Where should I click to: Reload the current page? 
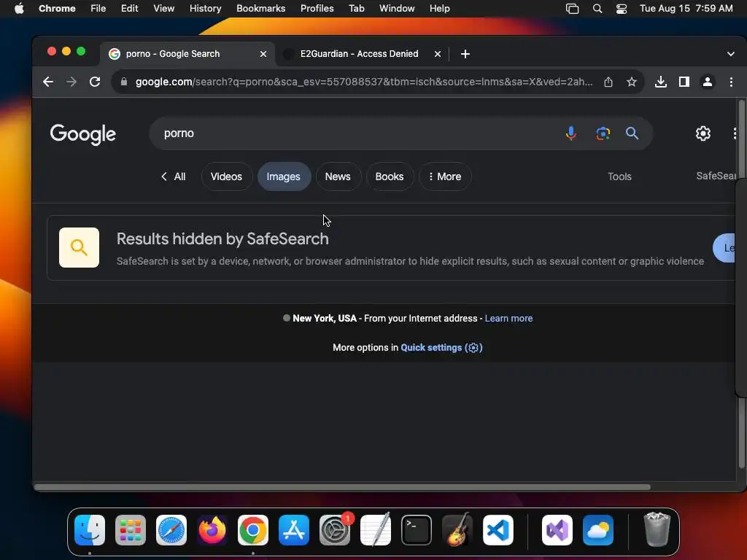(95, 82)
